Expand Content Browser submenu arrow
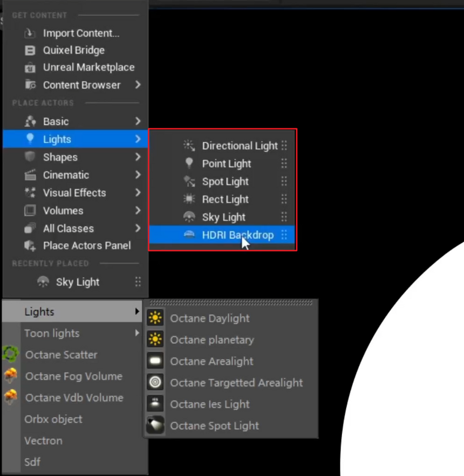 tap(138, 85)
